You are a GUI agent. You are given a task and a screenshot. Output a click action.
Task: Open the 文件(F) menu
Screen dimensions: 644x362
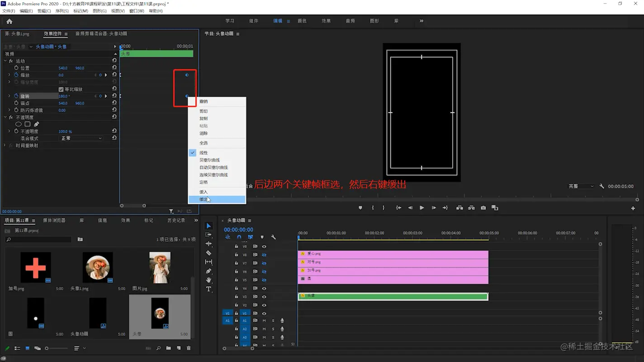pos(9,11)
